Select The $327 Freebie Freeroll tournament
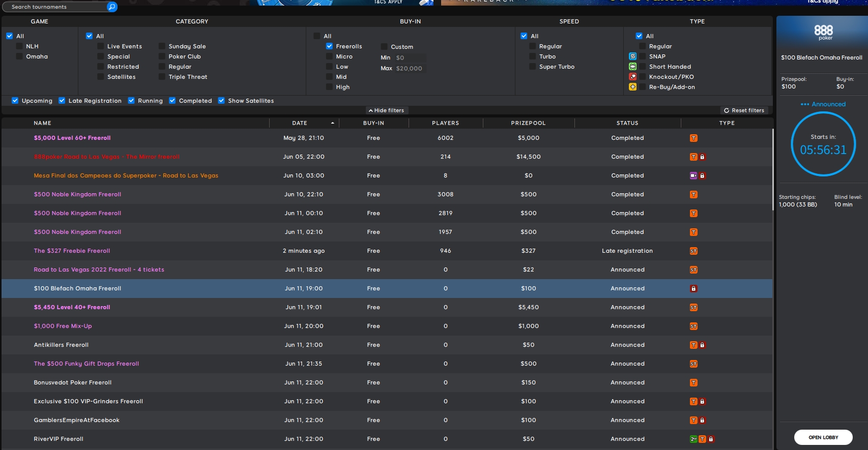The width and height of the screenshot is (868, 450). click(x=72, y=251)
